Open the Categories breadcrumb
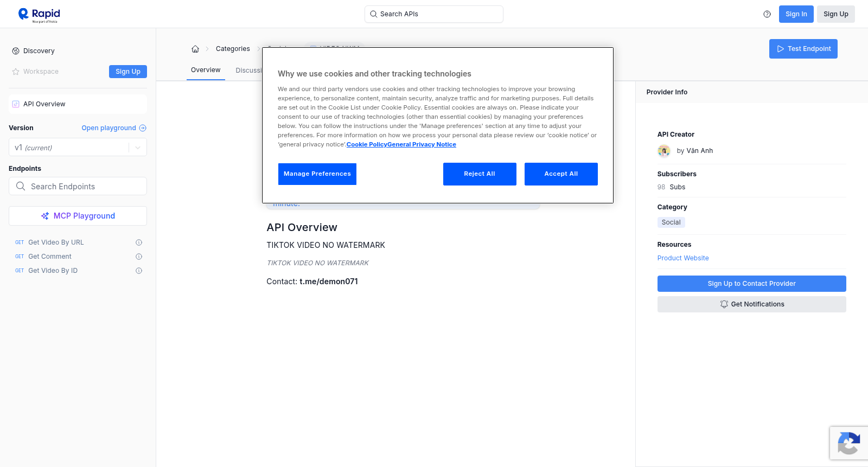 point(233,49)
